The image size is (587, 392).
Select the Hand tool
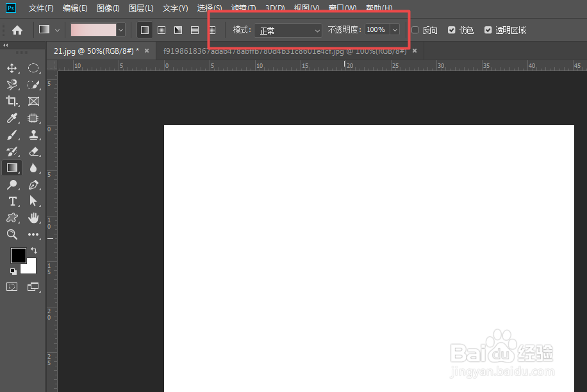coord(33,218)
